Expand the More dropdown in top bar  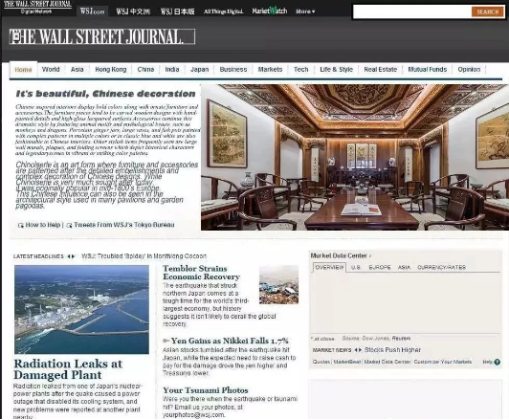point(305,11)
